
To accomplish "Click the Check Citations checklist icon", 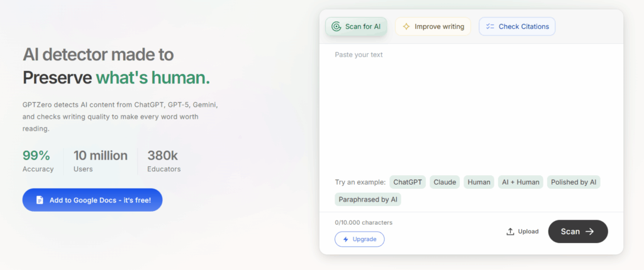I will [x=490, y=27].
